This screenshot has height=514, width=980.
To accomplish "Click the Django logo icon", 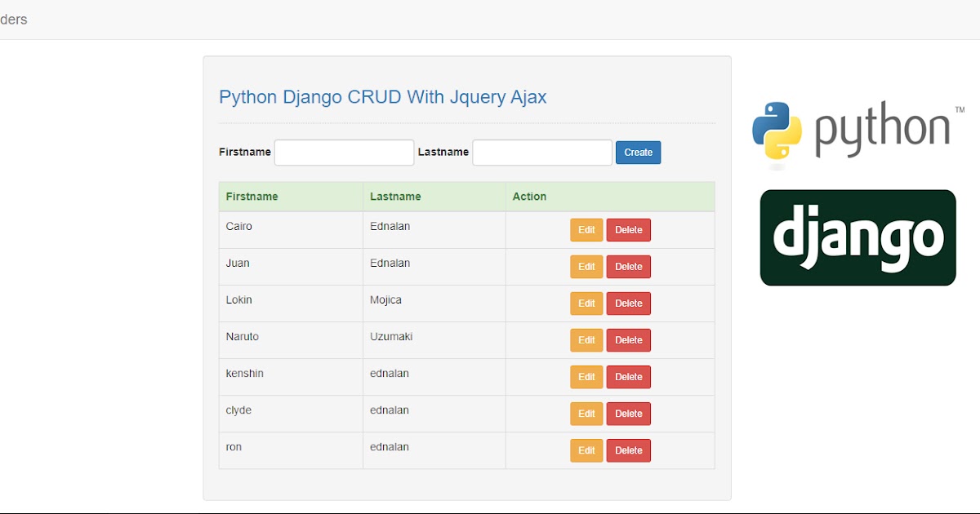I will point(857,237).
